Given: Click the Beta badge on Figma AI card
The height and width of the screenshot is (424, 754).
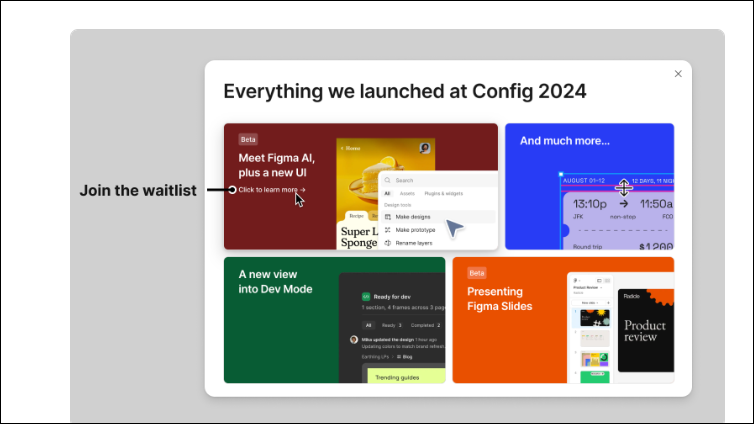Looking at the screenshot, I should click(x=248, y=139).
